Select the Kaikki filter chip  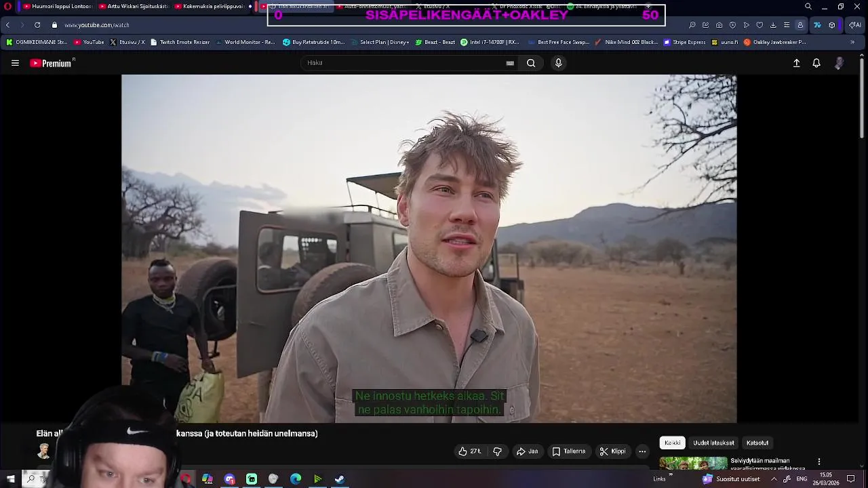pos(673,443)
